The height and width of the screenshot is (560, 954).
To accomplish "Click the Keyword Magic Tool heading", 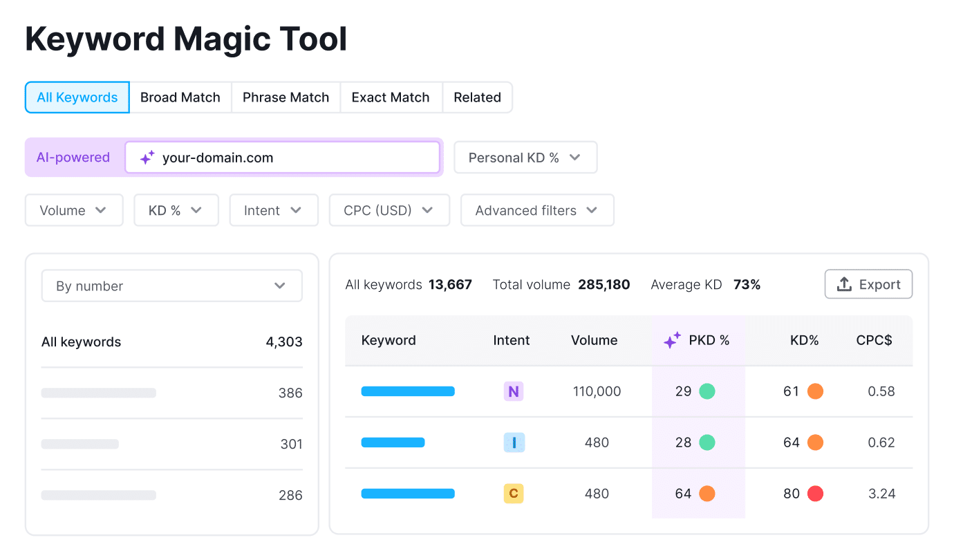I will pyautogui.click(x=186, y=39).
